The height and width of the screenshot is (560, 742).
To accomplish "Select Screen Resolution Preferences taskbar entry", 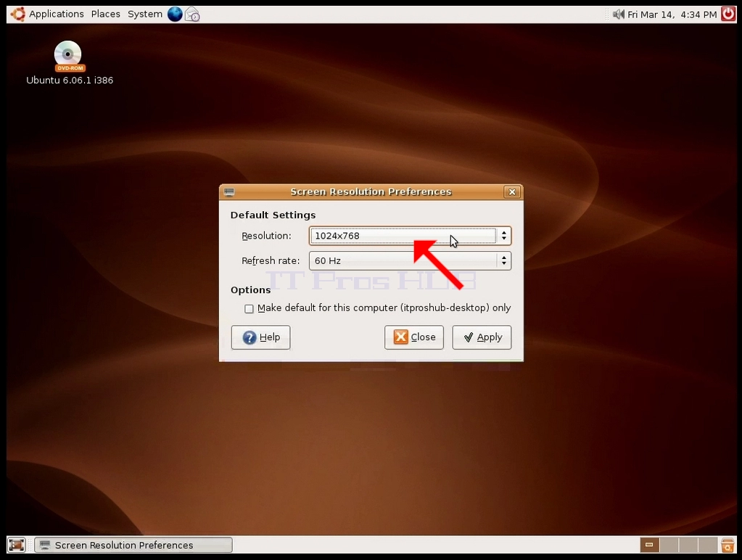I will pyautogui.click(x=133, y=545).
